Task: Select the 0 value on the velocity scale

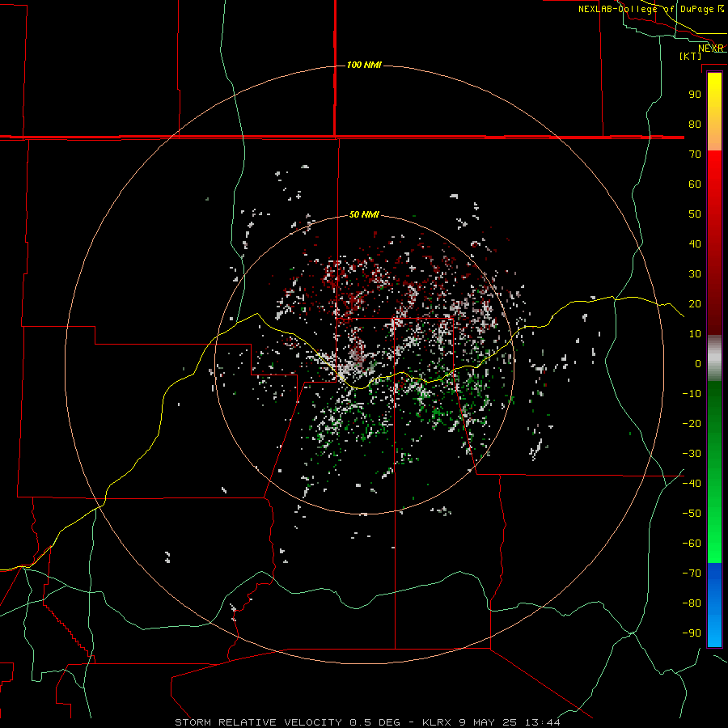Action: [x=698, y=364]
